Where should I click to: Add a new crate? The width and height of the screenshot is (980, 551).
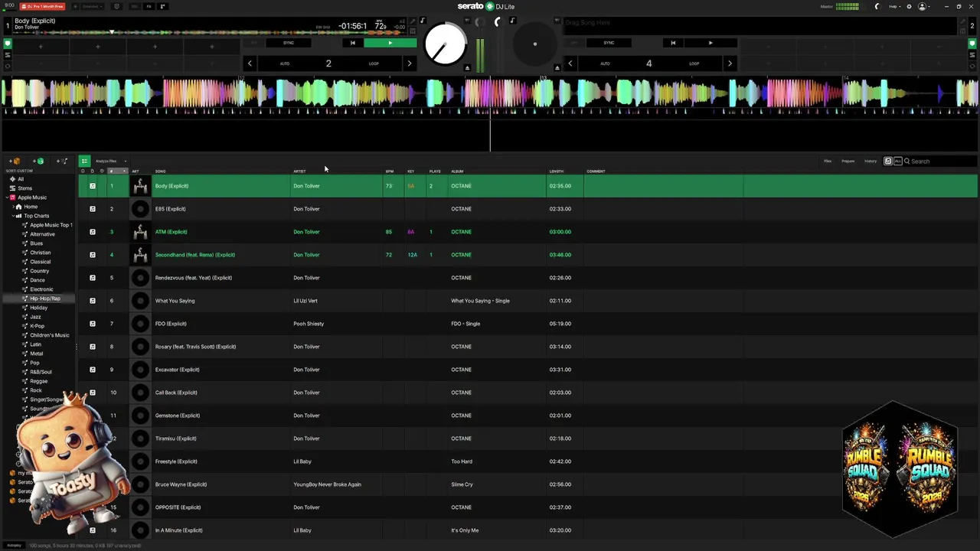coord(15,161)
